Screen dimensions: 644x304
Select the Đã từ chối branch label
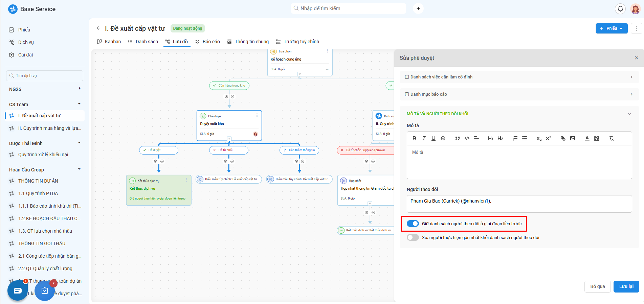[x=229, y=150]
